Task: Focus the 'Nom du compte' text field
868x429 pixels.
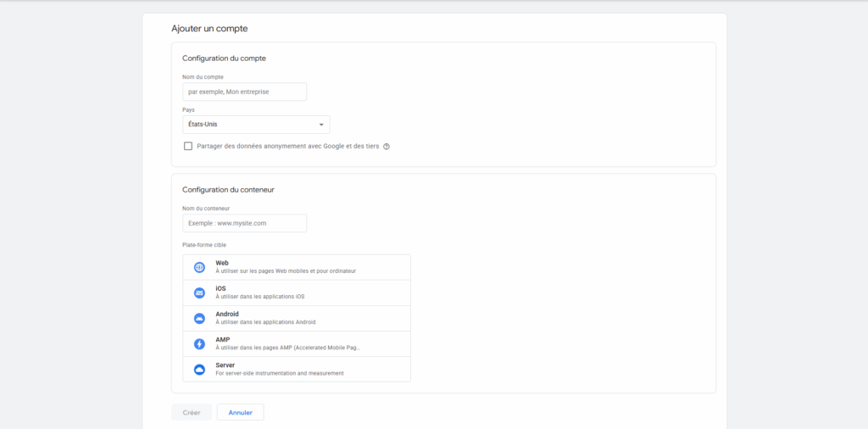Action: coord(244,92)
